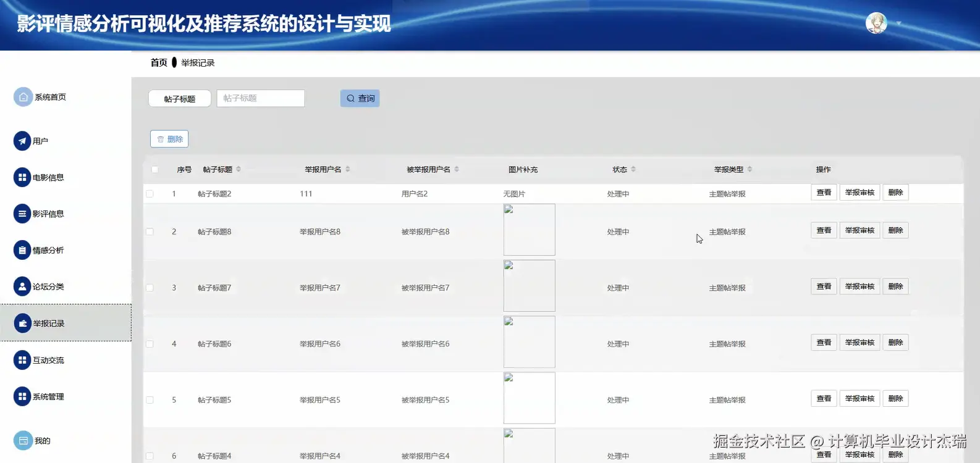980x463 pixels.
Task: Click 查看 for row 帖子标题8
Action: click(824, 230)
